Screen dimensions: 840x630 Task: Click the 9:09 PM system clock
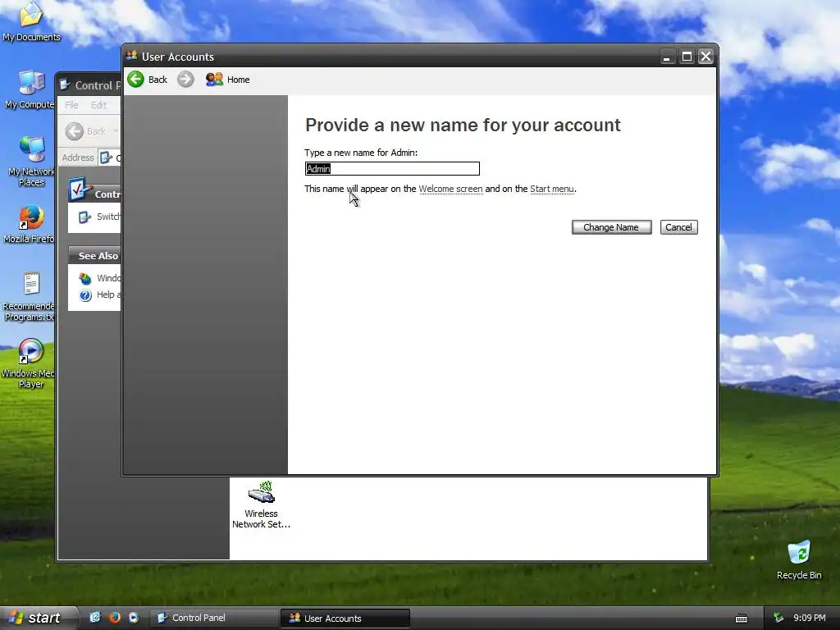[x=809, y=618]
